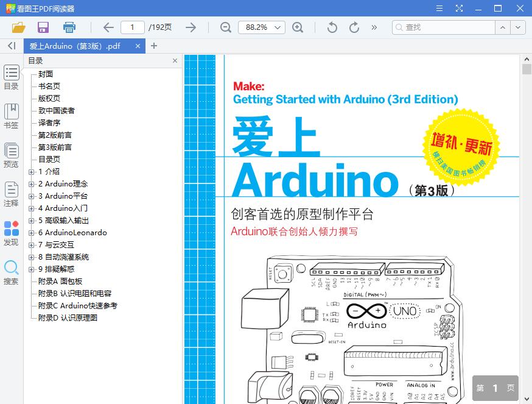The height and width of the screenshot is (404, 532).
Task: Expand chapter 6 ArduinoLeonardo
Action: click(x=31, y=233)
